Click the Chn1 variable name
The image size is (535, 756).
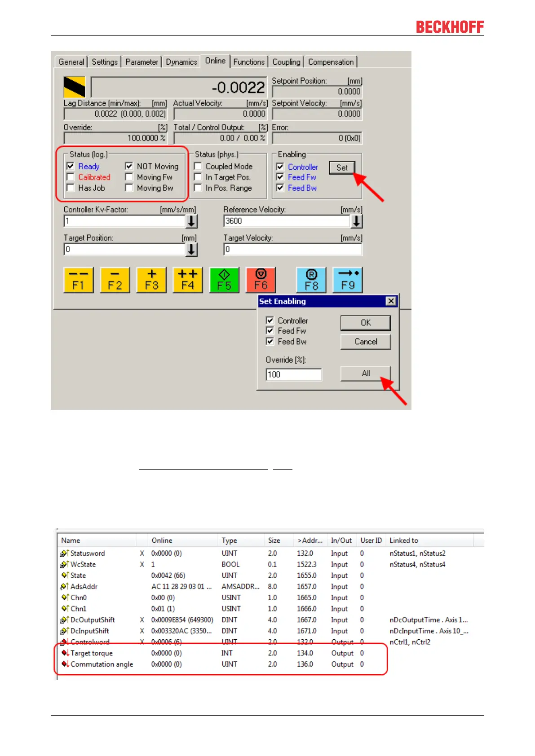coord(78,609)
